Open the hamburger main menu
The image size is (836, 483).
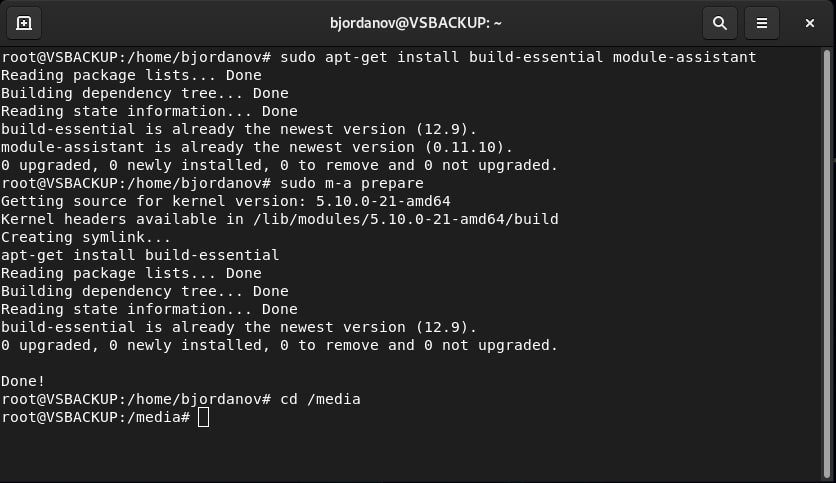762,22
